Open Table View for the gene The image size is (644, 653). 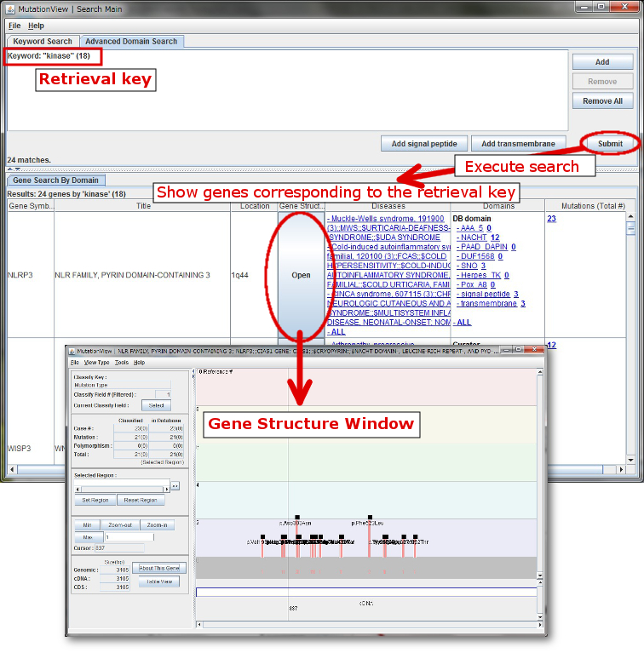[x=159, y=582]
